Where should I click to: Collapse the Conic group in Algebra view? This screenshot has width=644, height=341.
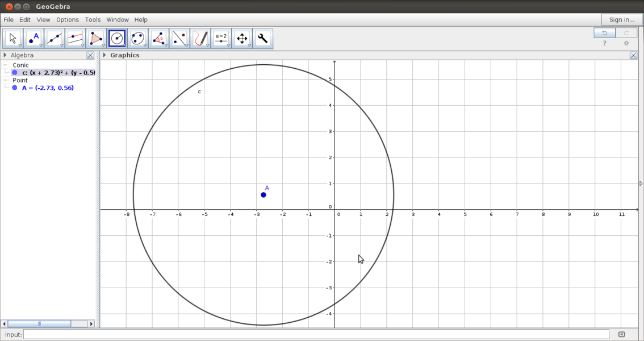click(x=5, y=65)
